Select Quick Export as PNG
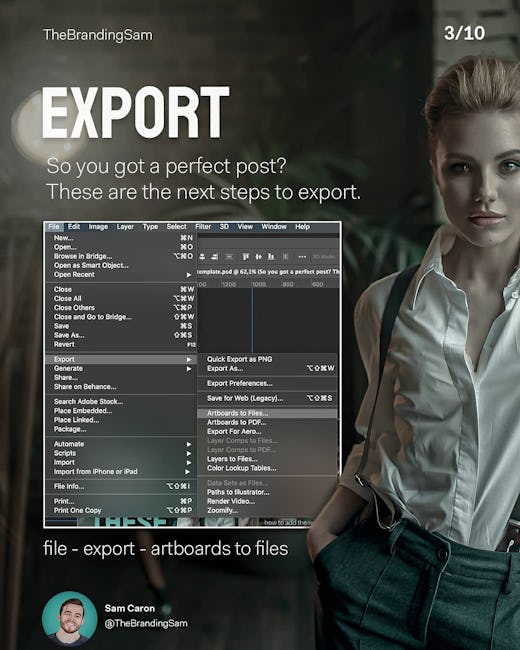This screenshot has width=520, height=650. pos(267,359)
